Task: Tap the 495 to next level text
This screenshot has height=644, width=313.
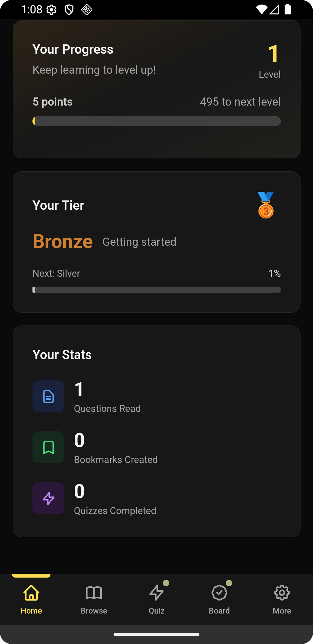Action: (240, 102)
